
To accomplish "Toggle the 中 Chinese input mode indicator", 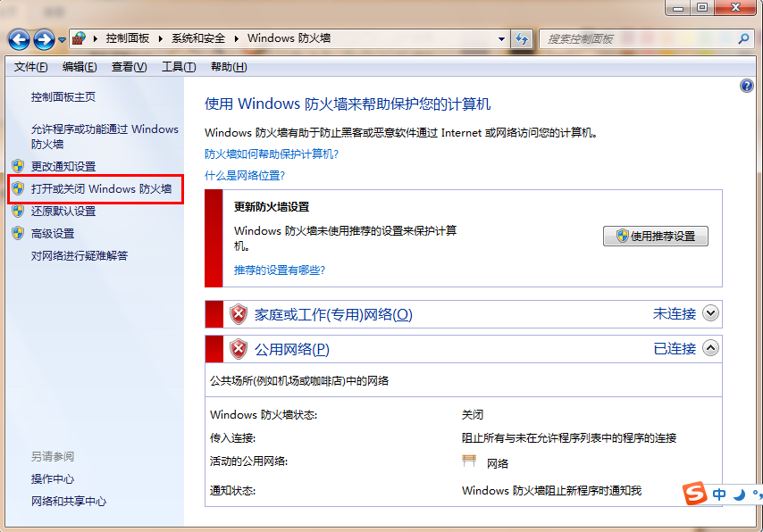I will point(719,495).
